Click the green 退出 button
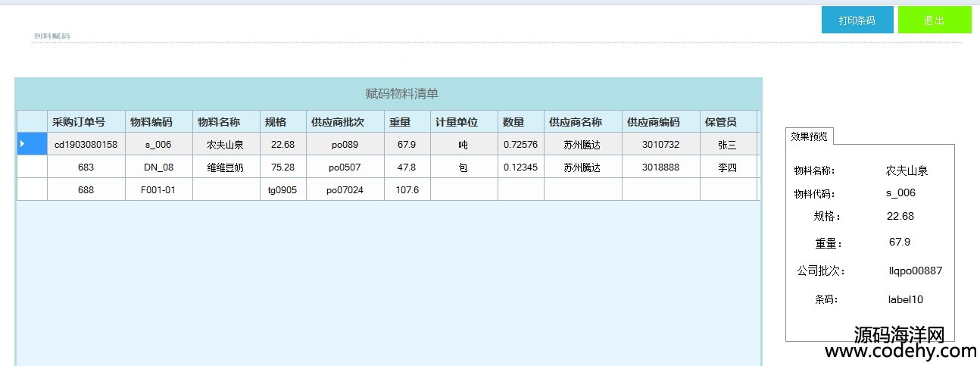Image resolution: width=980 pixels, height=366 pixels. click(x=934, y=20)
